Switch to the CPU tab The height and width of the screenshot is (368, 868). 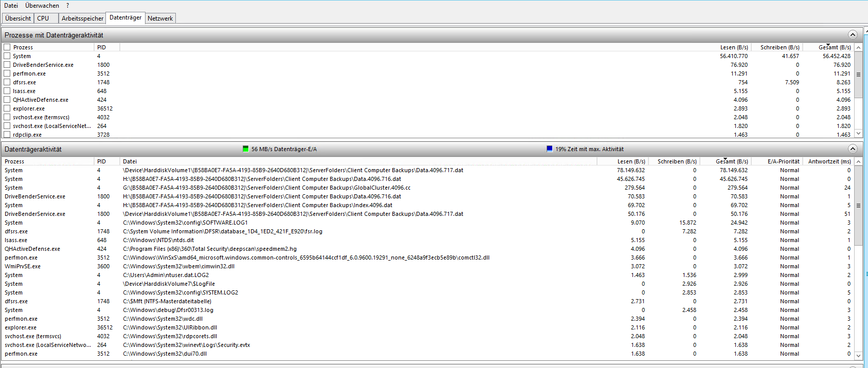43,19
